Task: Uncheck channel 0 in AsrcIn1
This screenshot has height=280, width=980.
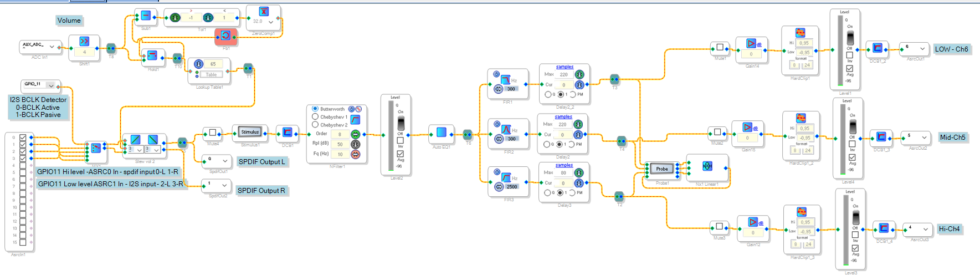Action: click(x=23, y=137)
